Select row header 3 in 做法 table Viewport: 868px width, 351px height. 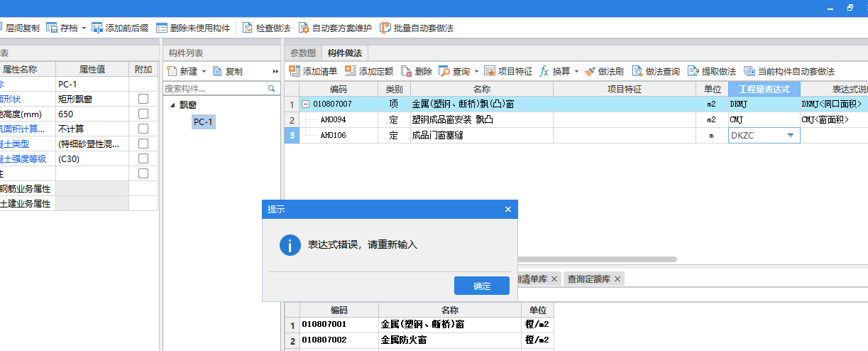tap(292, 135)
